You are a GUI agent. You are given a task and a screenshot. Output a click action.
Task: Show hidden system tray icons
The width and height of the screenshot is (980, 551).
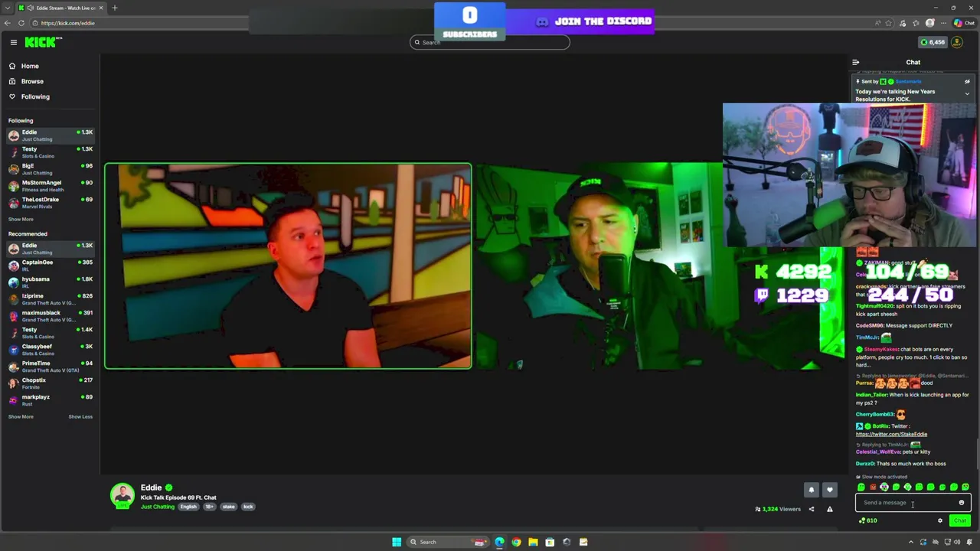click(911, 542)
